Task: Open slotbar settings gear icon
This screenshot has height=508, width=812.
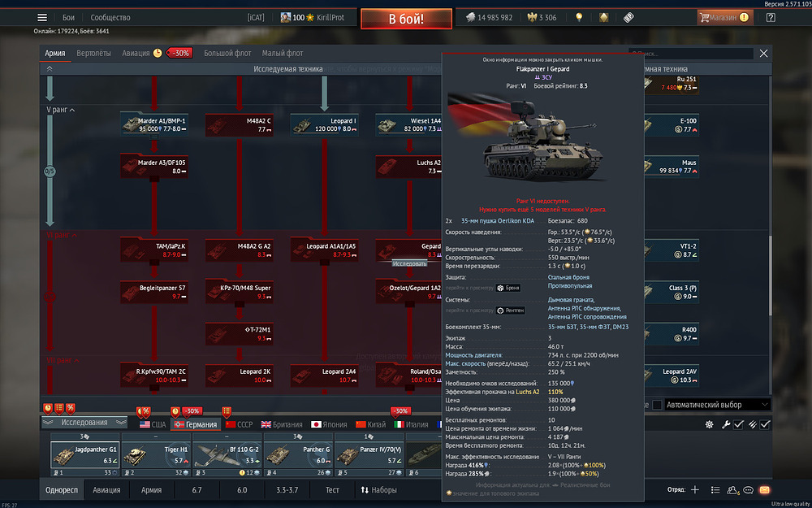Action: click(x=710, y=424)
